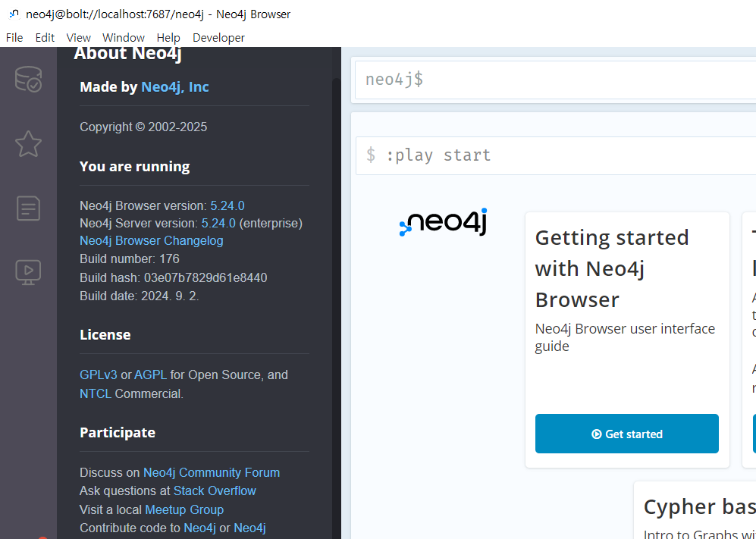Open the Server version 5.24.0 link

tap(218, 223)
